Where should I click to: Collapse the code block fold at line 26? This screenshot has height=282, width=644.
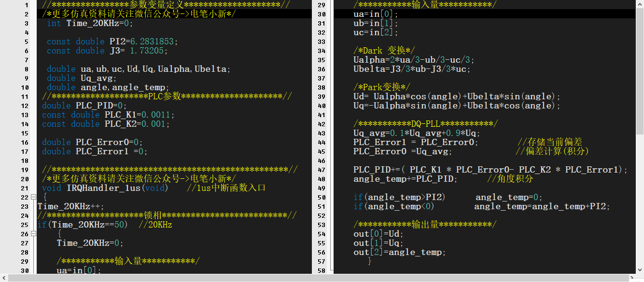tap(33, 234)
